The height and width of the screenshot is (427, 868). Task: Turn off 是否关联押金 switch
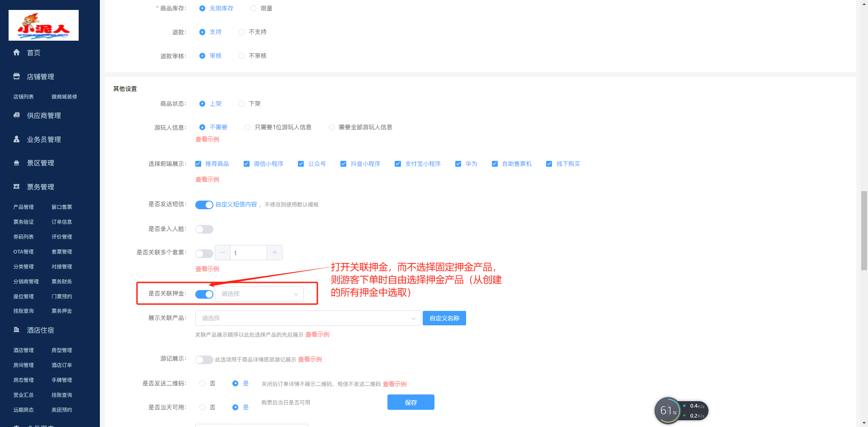pos(204,294)
